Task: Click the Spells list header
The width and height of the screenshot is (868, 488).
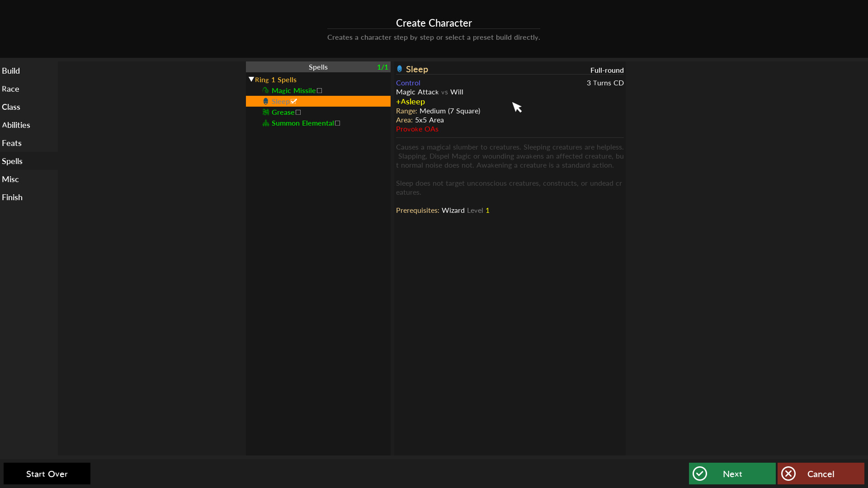Action: point(318,67)
